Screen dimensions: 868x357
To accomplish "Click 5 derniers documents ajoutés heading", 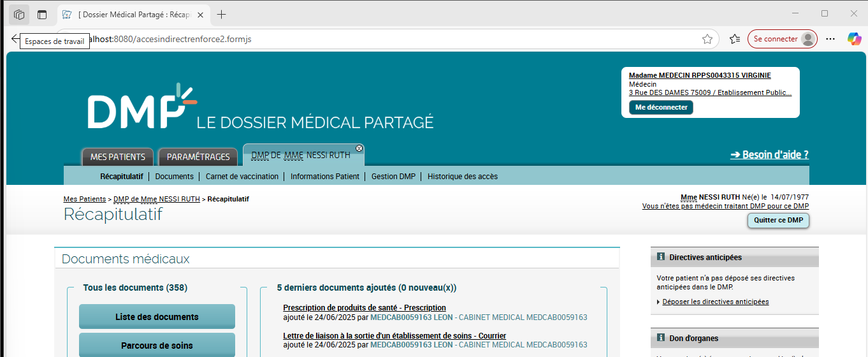I will click(x=366, y=288).
